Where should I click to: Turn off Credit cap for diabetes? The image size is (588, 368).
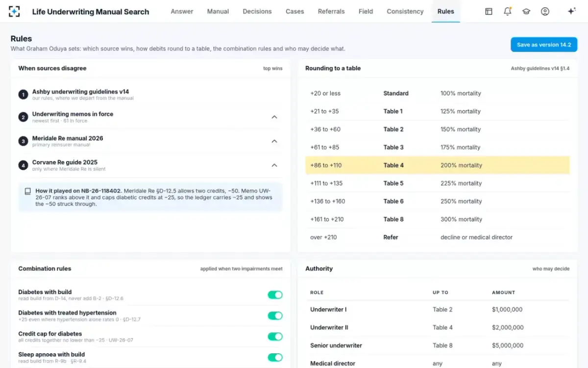(275, 337)
